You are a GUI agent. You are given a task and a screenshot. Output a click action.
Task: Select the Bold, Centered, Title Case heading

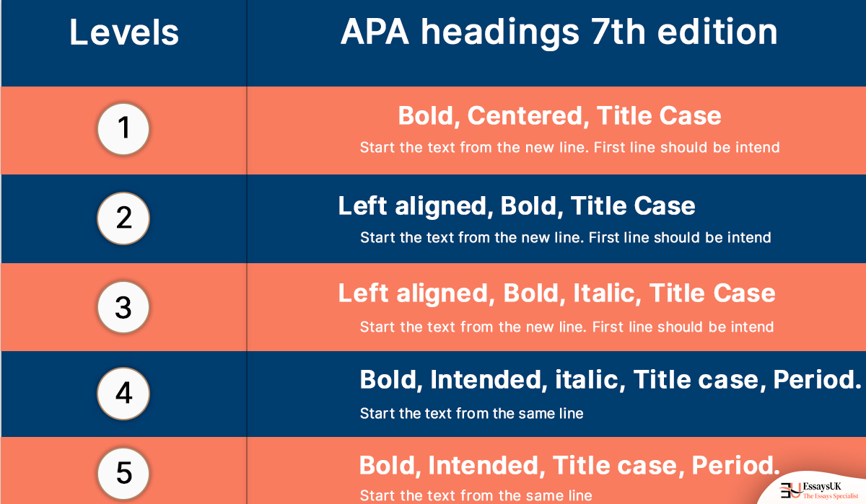point(559,116)
